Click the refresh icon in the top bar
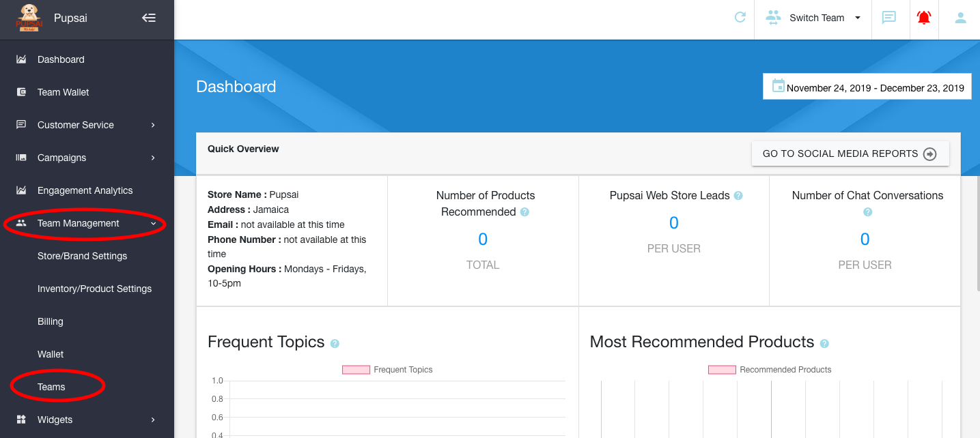Image resolution: width=980 pixels, height=438 pixels. (x=740, y=18)
